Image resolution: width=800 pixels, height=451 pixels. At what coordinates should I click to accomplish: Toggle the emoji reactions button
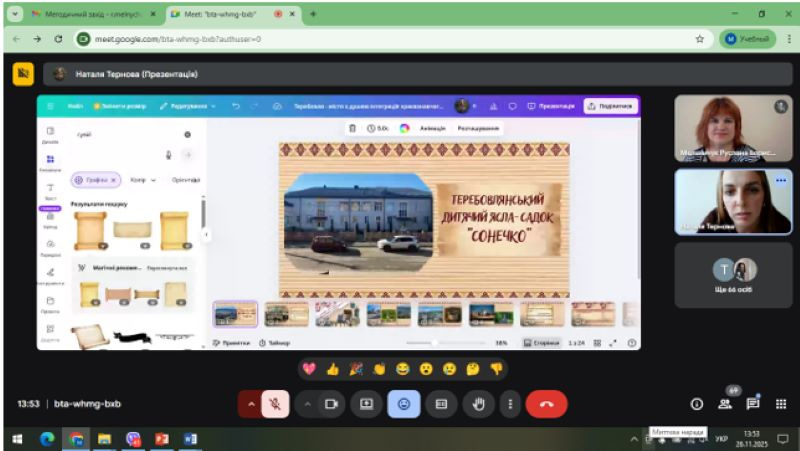pyautogui.click(x=404, y=404)
